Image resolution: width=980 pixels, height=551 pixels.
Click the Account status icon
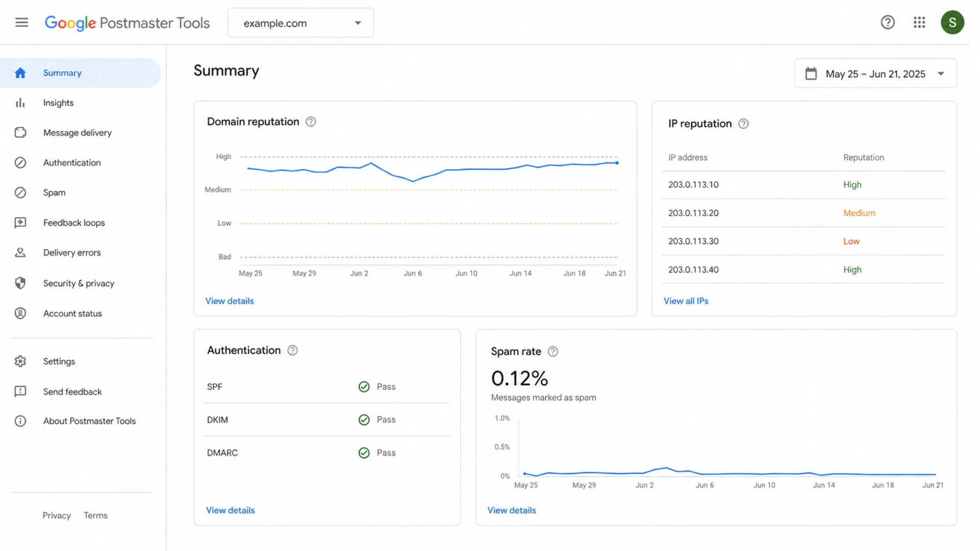20,313
